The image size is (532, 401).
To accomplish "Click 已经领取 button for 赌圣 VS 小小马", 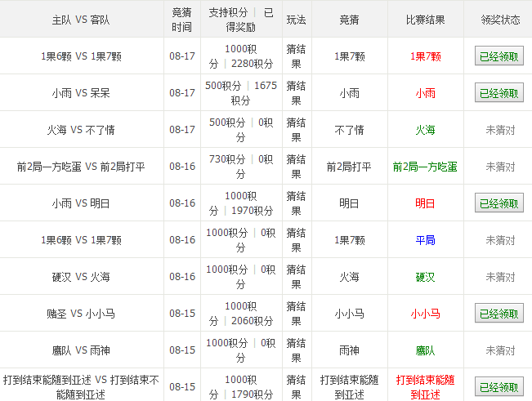I will pyautogui.click(x=499, y=314).
